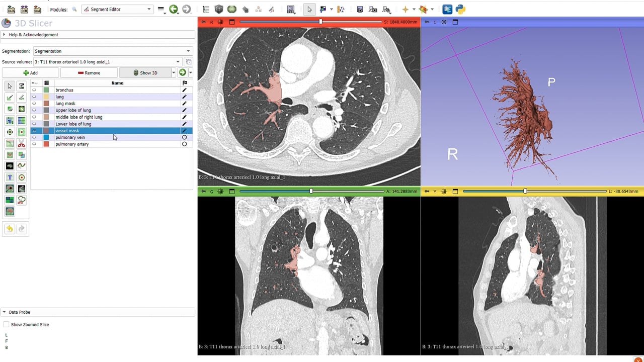Select the Logical operators effect
This screenshot has width=644, height=362.
[21, 155]
